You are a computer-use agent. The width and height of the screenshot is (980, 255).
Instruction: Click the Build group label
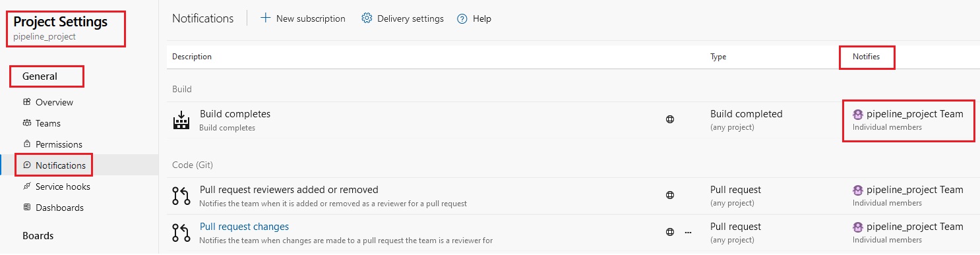[182, 89]
